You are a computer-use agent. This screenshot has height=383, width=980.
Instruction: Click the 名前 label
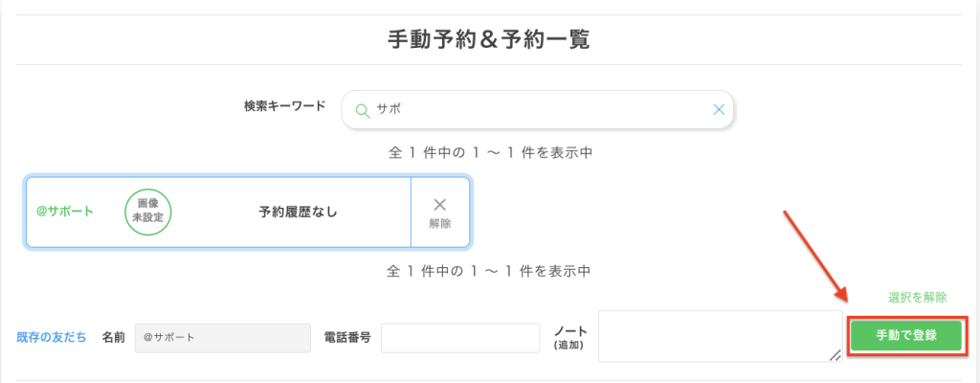(113, 337)
